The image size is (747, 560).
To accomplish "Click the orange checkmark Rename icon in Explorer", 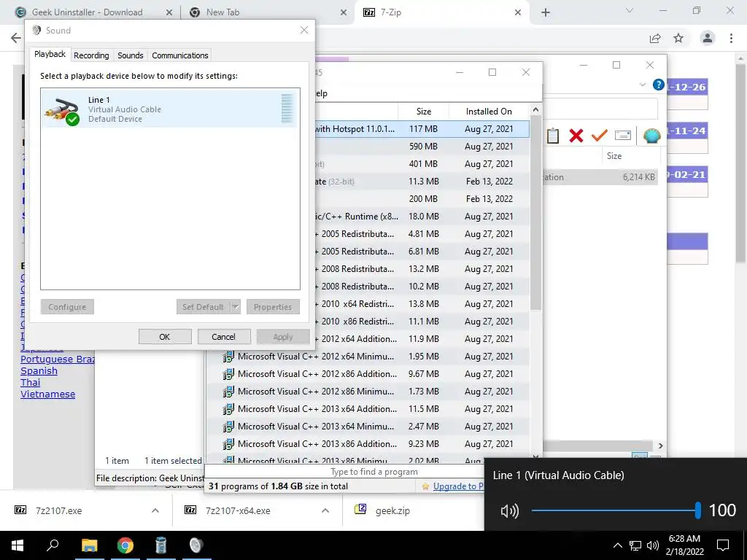I will [600, 135].
